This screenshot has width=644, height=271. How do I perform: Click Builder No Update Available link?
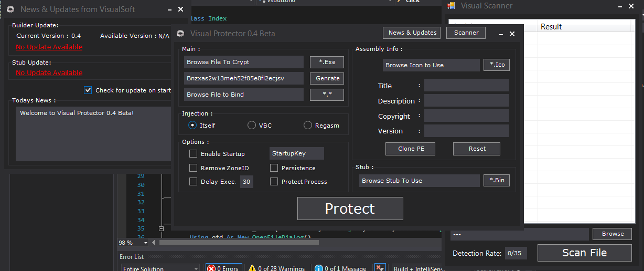click(x=49, y=47)
